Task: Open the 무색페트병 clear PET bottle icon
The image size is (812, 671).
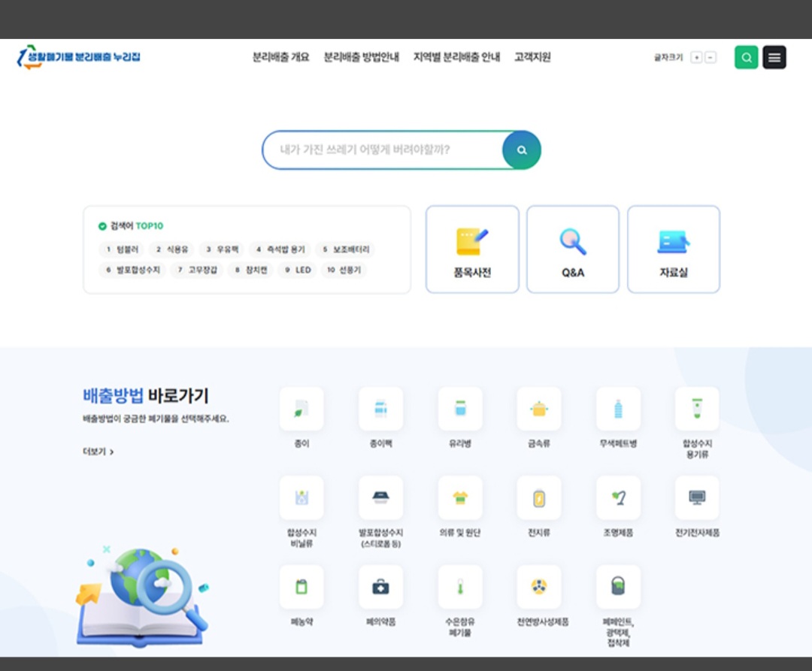Action: pos(618,409)
